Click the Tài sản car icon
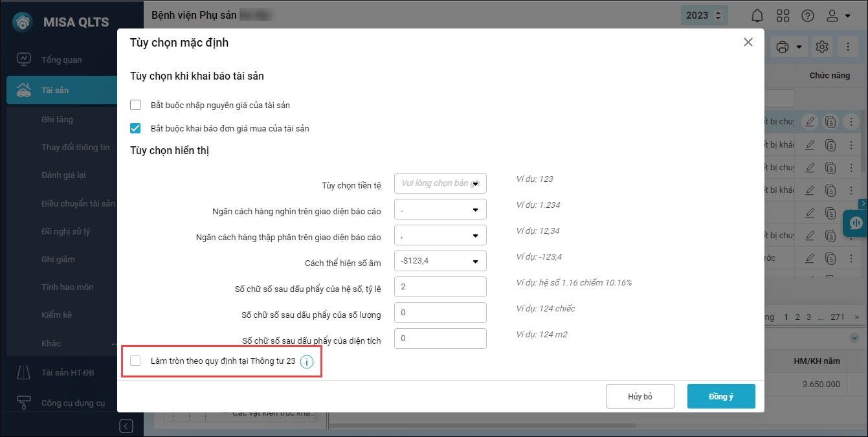Image resolution: width=868 pixels, height=437 pixels. pyautogui.click(x=24, y=90)
